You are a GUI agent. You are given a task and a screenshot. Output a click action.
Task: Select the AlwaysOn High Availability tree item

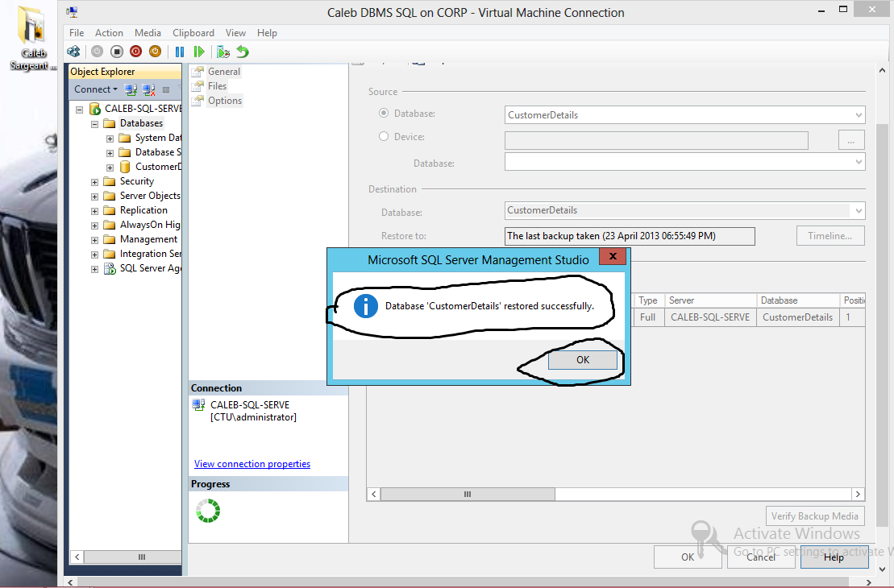150,225
